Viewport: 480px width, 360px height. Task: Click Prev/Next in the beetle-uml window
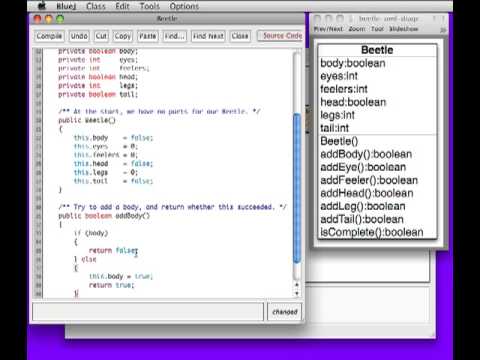click(328, 29)
